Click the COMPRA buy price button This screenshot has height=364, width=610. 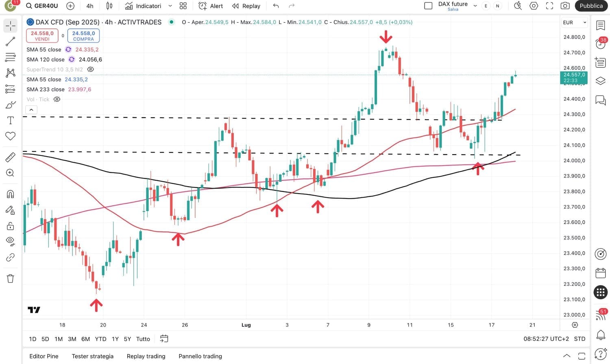(83, 36)
